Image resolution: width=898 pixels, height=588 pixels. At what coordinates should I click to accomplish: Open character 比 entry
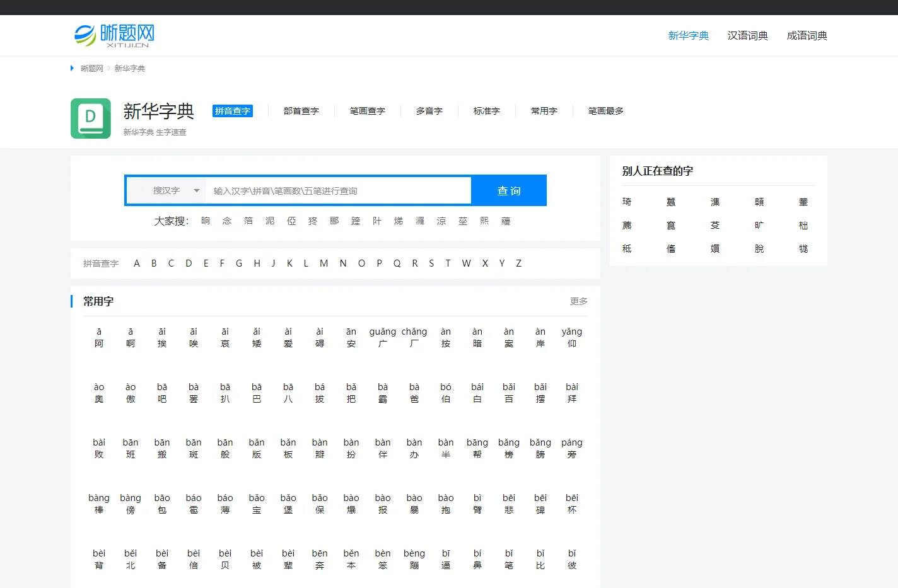(x=540, y=559)
